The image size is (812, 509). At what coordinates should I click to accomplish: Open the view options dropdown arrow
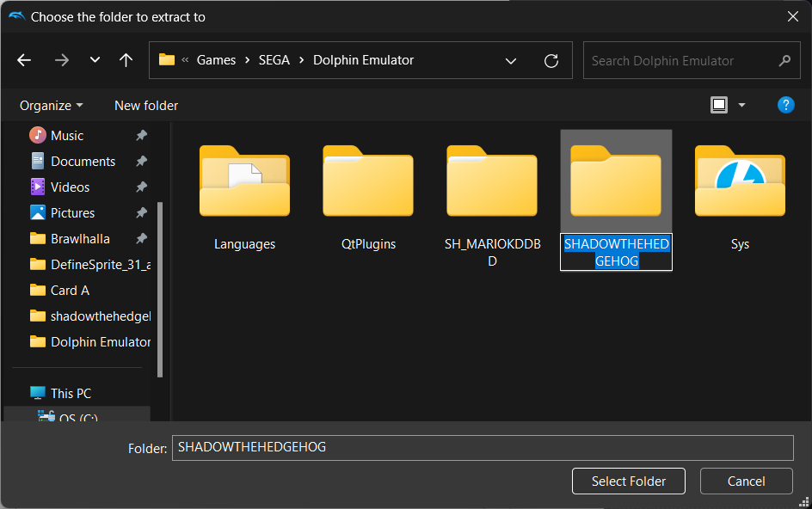pos(741,105)
